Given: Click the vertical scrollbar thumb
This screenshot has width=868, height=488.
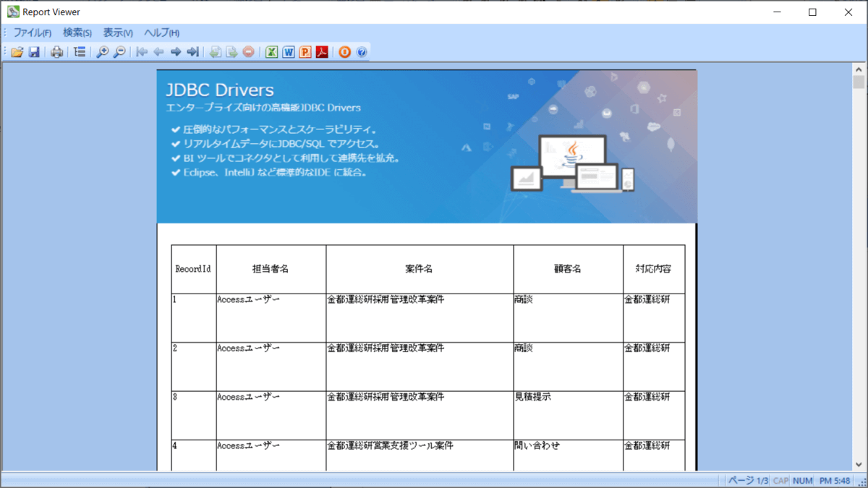Looking at the screenshot, I should click(859, 82).
